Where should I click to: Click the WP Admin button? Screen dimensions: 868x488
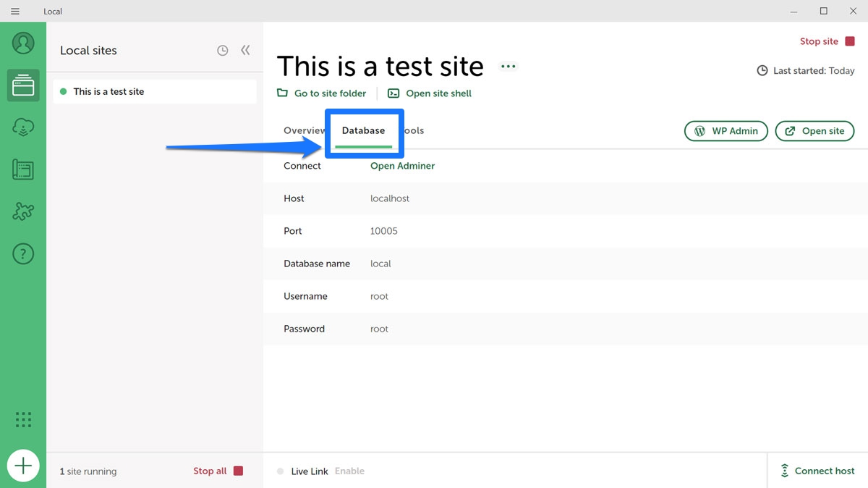pos(726,131)
